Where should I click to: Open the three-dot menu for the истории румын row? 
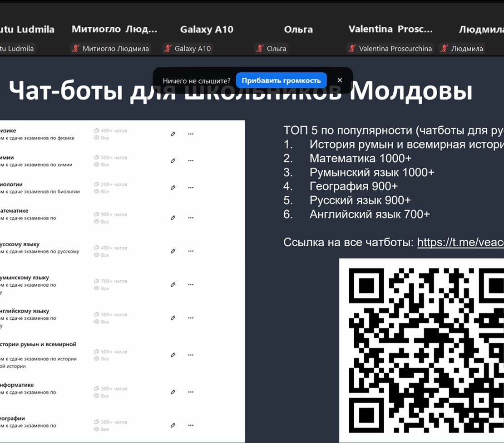[x=191, y=355]
